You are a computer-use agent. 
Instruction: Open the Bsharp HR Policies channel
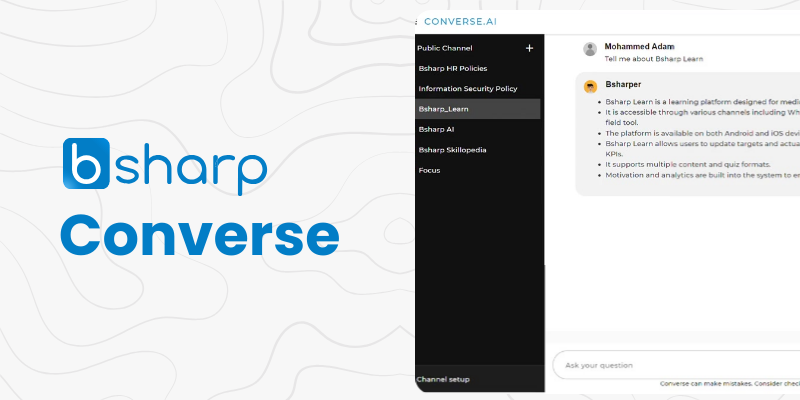point(452,68)
